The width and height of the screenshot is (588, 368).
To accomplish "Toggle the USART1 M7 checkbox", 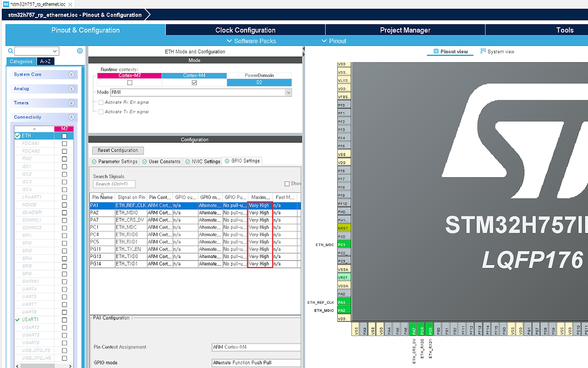I will 64,320.
